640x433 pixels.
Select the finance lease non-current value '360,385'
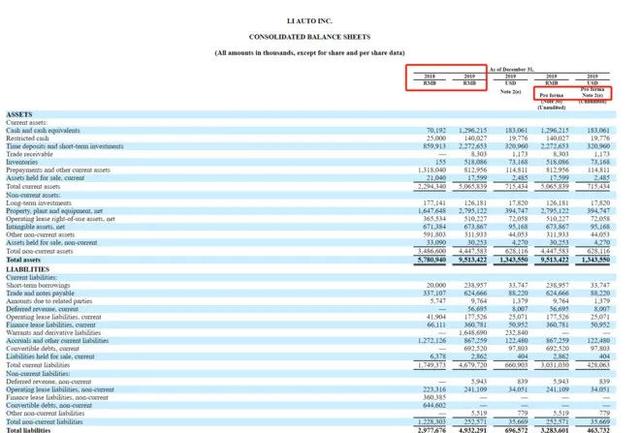435,397
